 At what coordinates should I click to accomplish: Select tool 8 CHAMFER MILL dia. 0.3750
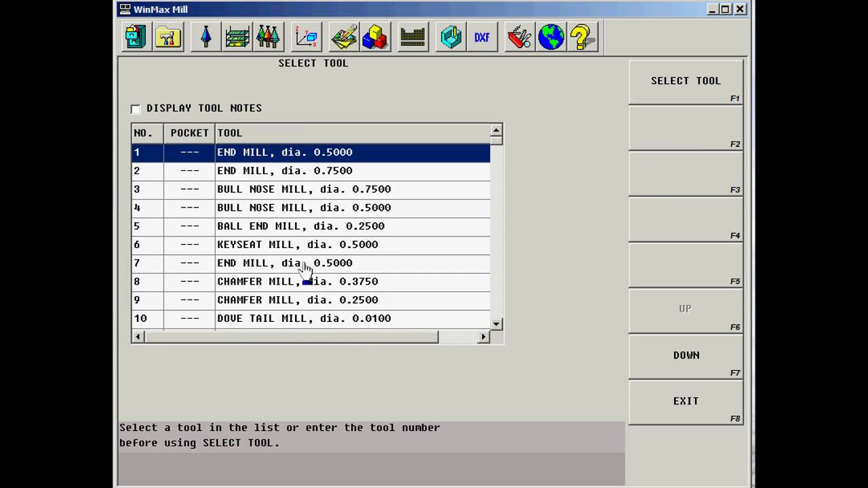point(311,281)
